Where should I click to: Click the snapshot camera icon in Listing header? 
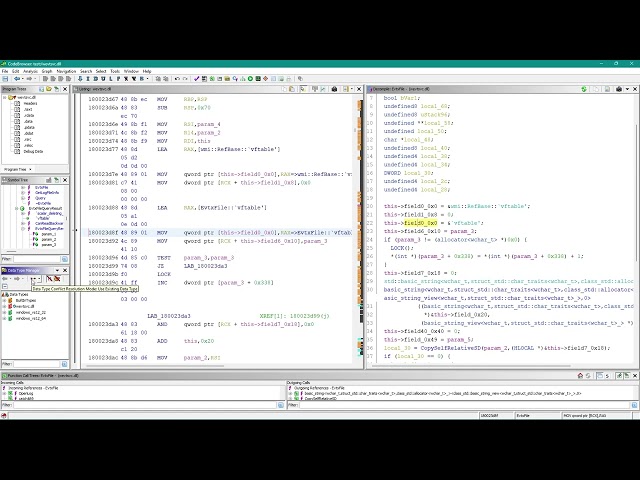click(334, 89)
